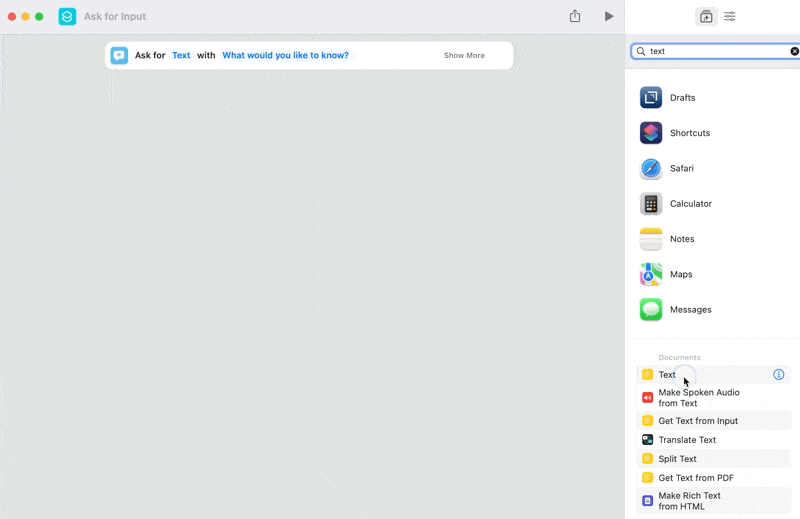Add Get Text from Input action
The width and height of the screenshot is (800, 519).
click(714, 421)
